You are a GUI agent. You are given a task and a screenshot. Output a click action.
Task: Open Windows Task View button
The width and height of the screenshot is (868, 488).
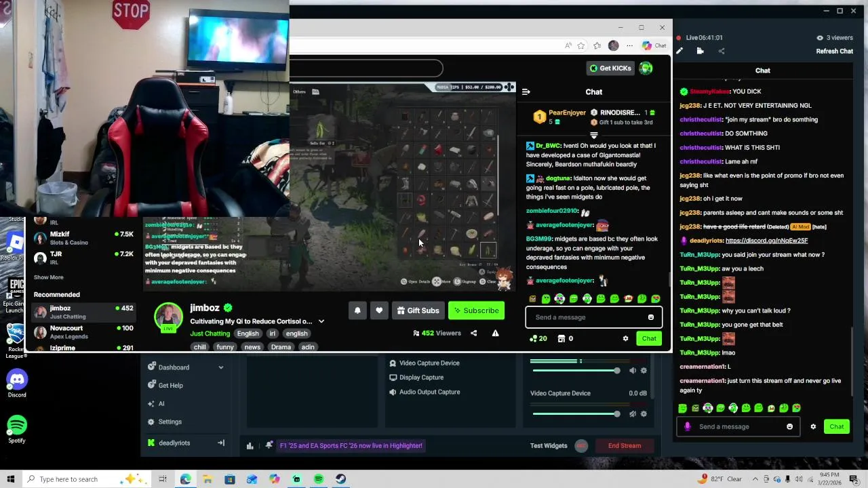tap(163, 479)
